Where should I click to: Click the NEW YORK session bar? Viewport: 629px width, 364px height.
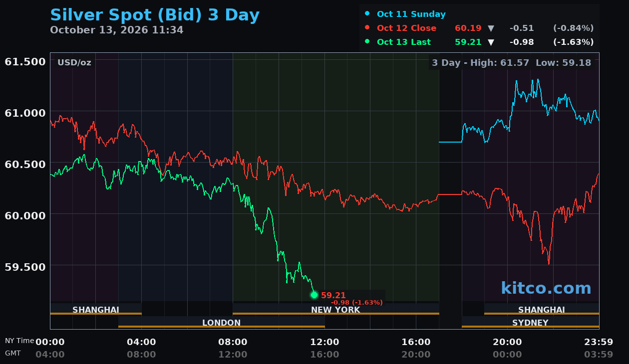click(336, 309)
